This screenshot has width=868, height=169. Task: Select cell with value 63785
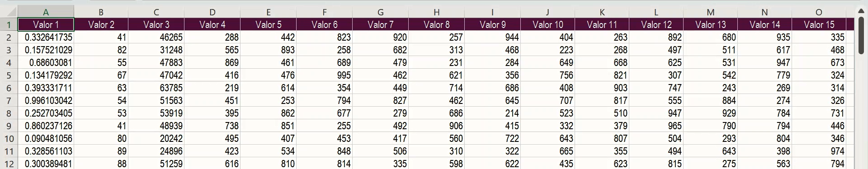pos(156,88)
